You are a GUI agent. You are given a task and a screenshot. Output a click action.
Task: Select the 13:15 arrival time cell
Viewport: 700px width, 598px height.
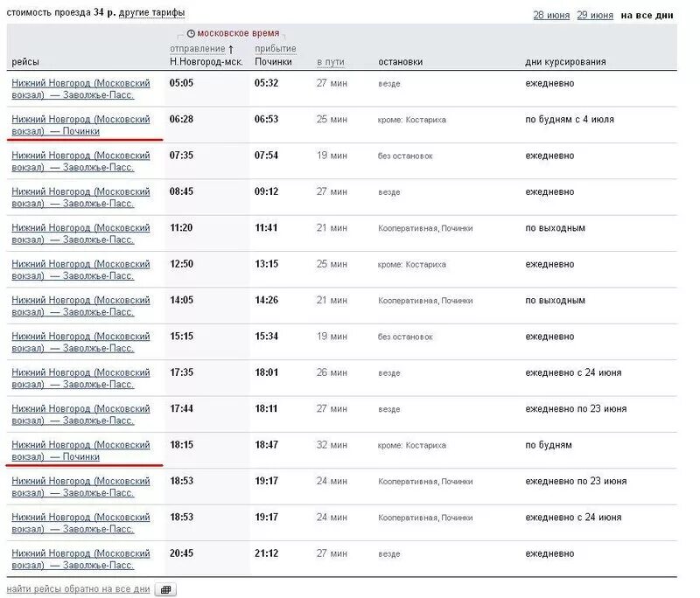click(267, 263)
